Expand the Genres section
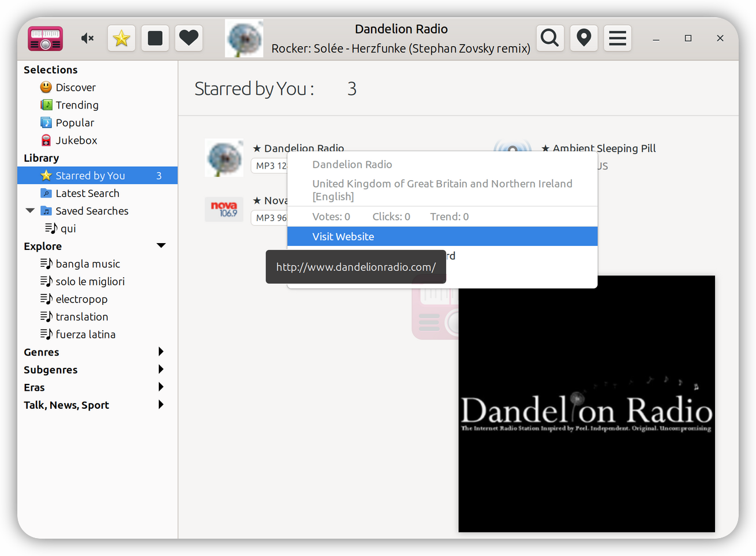This screenshot has width=756, height=556. [x=161, y=352]
